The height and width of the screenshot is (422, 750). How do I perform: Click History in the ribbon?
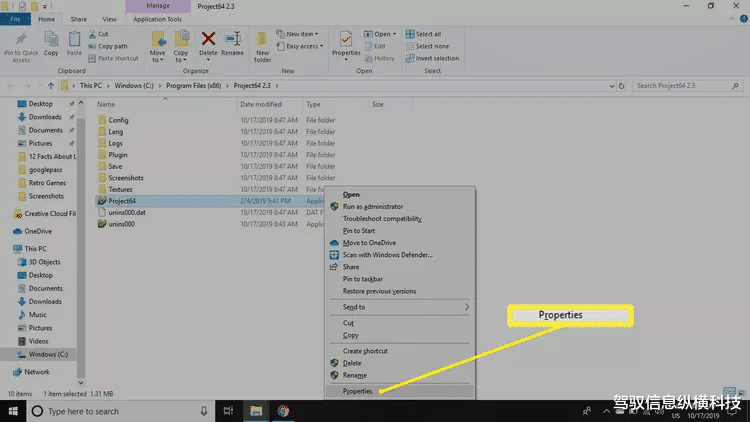click(379, 58)
